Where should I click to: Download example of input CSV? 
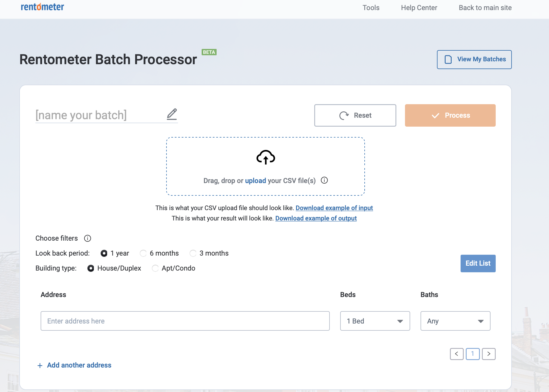(x=334, y=208)
